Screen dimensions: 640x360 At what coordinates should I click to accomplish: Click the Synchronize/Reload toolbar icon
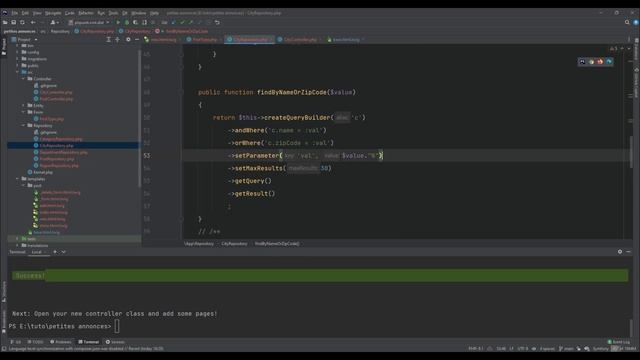[22, 22]
